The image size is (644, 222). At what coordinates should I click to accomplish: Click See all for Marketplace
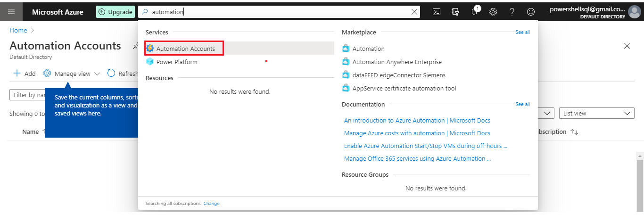[x=522, y=32]
